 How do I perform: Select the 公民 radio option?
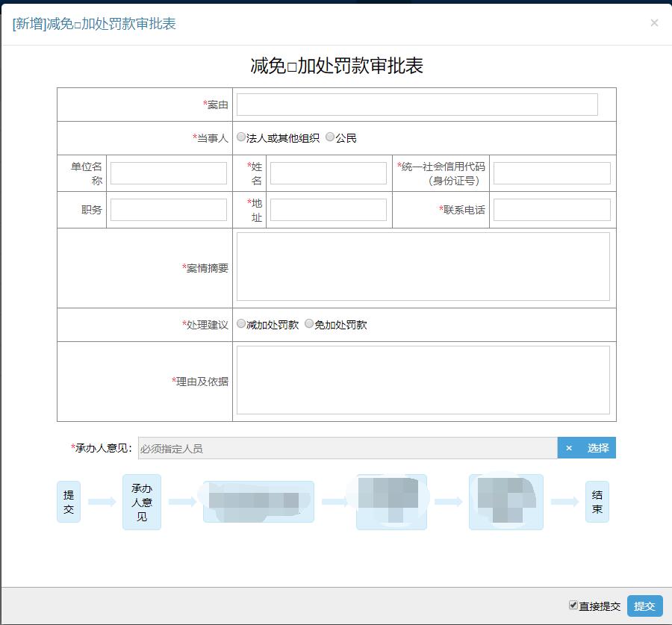click(330, 137)
